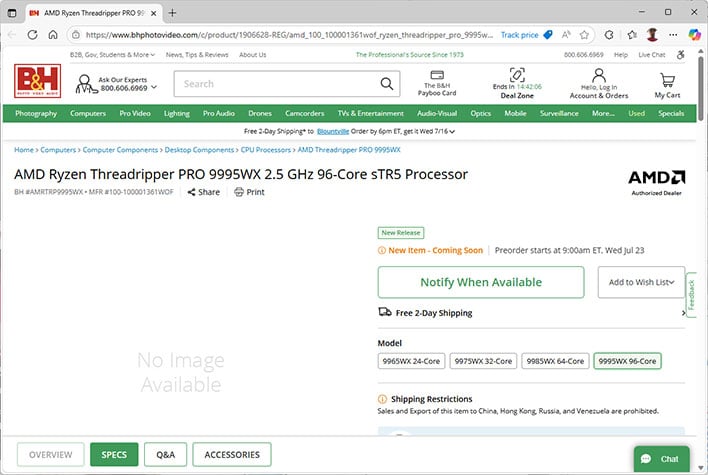
Task: Select the 9995WX 96-Core model
Action: click(x=627, y=361)
